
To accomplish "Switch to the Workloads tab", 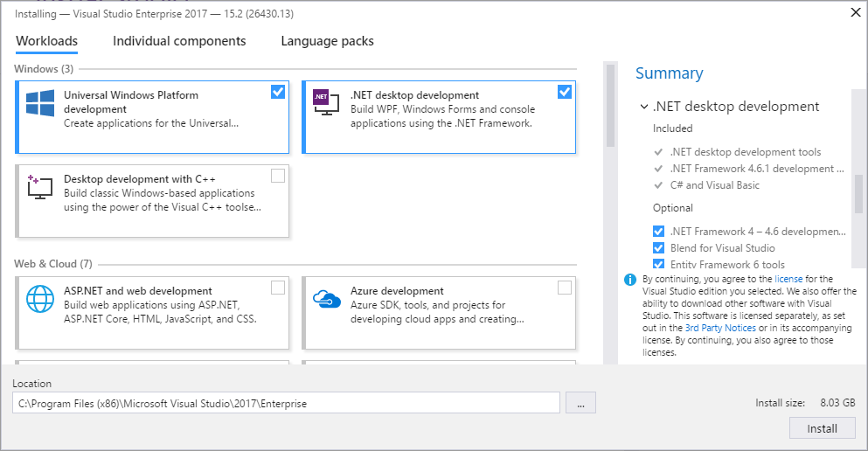I will coord(47,41).
